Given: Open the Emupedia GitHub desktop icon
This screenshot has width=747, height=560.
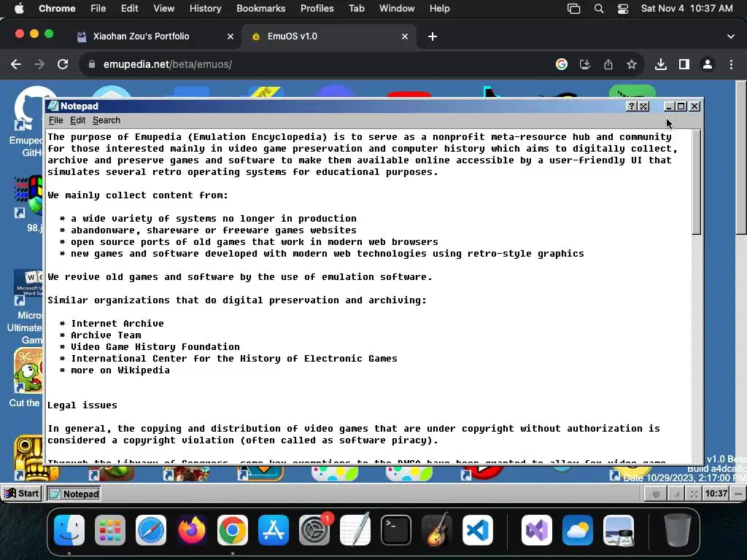Looking at the screenshot, I should (x=27, y=122).
